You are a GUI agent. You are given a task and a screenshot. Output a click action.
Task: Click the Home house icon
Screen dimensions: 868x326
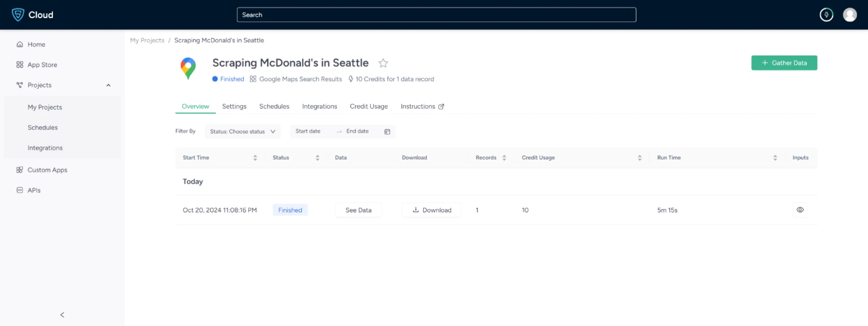(20, 44)
